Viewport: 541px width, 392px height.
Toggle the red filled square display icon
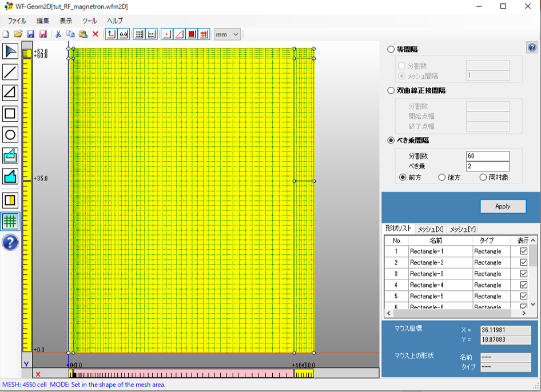tap(192, 34)
